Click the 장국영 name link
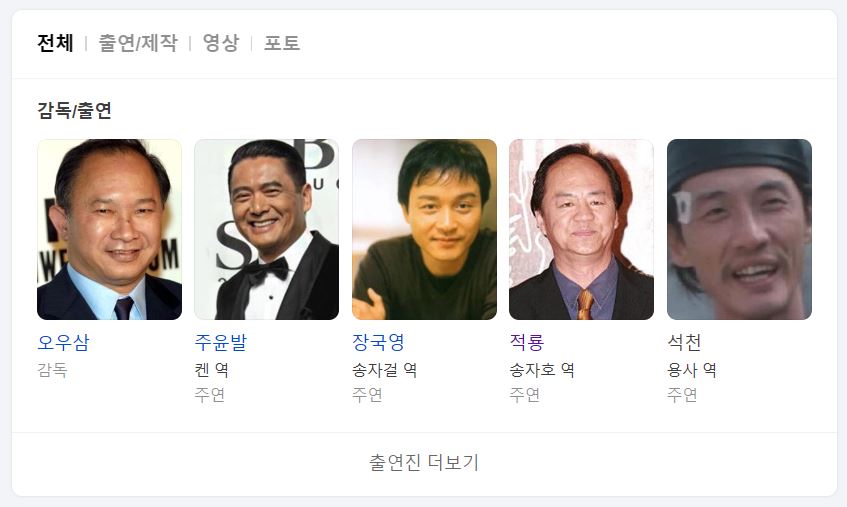847x507 pixels. [x=378, y=342]
